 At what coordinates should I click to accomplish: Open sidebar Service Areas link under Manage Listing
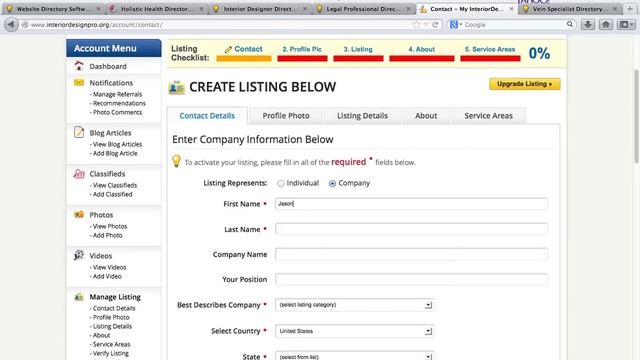pos(111,344)
